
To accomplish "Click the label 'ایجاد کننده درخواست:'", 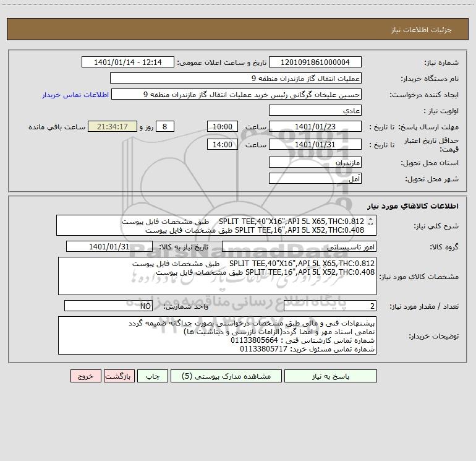I will tap(424, 95).
